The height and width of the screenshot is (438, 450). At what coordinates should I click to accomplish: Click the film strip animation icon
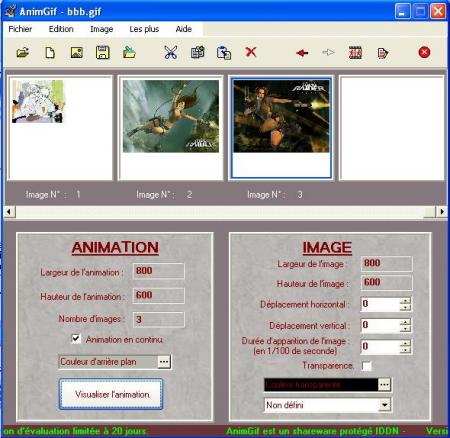(355, 53)
